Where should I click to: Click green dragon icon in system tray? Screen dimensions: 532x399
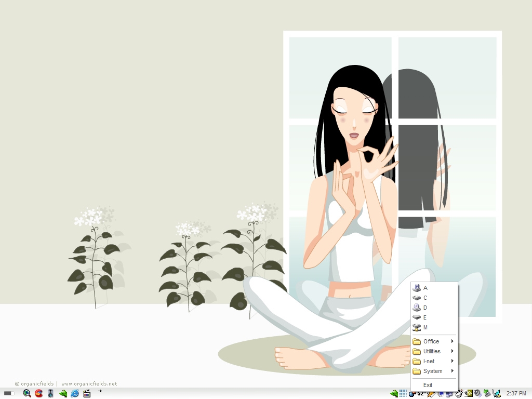[394, 394]
